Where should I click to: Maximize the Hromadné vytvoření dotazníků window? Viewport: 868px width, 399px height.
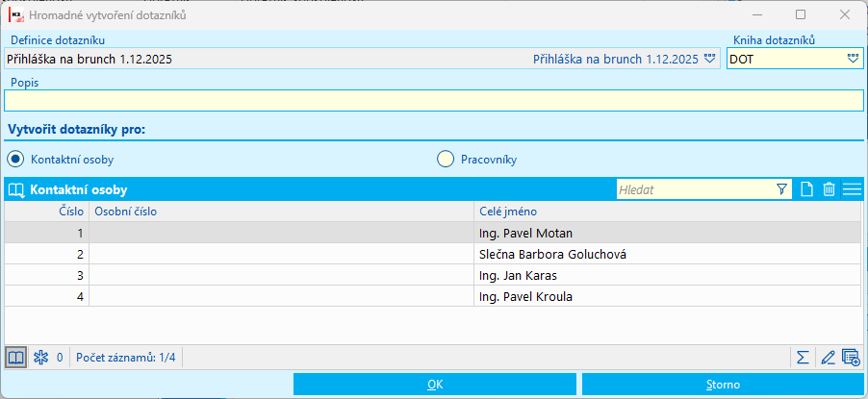pyautogui.click(x=801, y=15)
